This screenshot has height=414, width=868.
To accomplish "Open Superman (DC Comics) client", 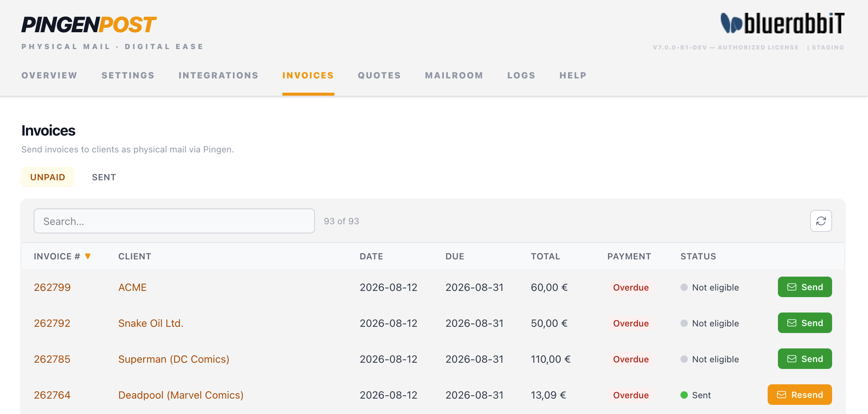I will click(x=174, y=359).
